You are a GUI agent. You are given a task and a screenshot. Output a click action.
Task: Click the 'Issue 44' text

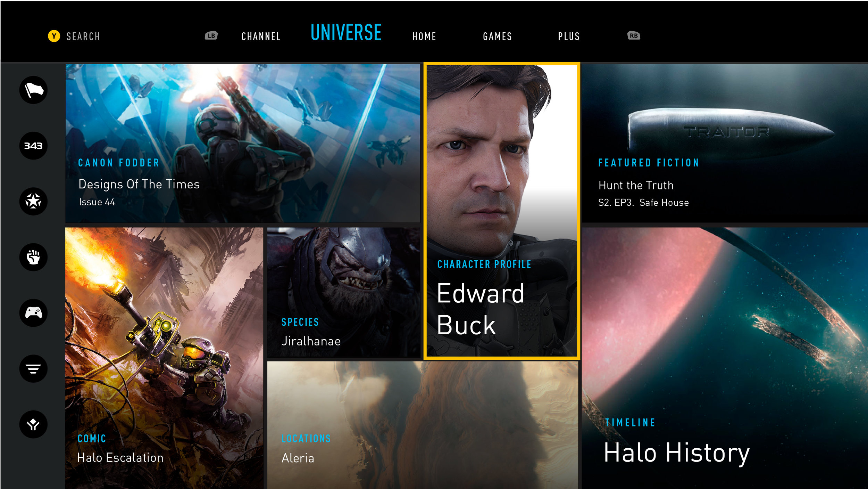click(x=97, y=202)
